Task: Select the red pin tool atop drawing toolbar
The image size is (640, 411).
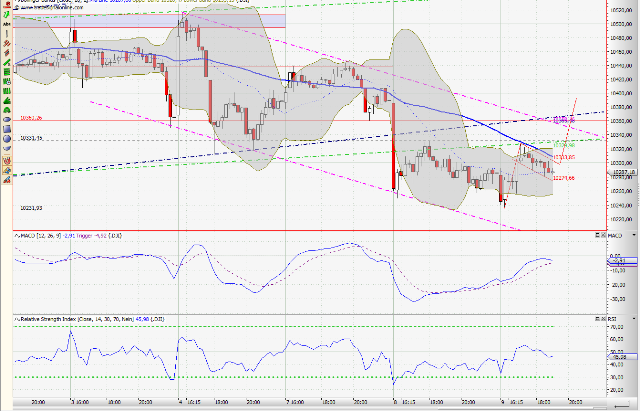Action: point(7,4)
